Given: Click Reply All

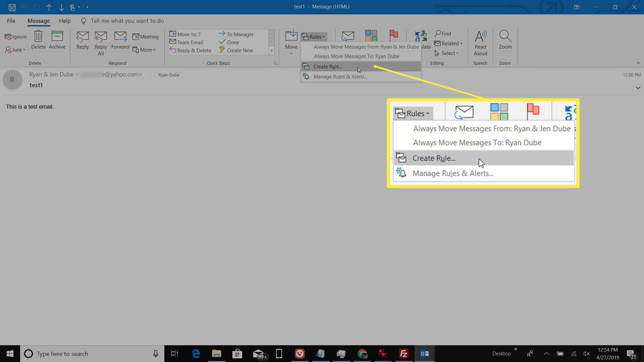Looking at the screenshot, I should [x=101, y=43].
